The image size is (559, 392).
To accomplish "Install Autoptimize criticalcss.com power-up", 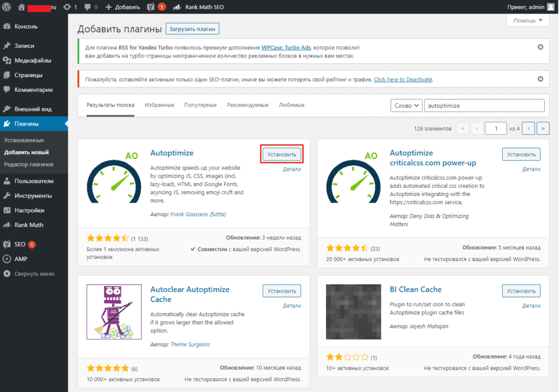I will (521, 155).
